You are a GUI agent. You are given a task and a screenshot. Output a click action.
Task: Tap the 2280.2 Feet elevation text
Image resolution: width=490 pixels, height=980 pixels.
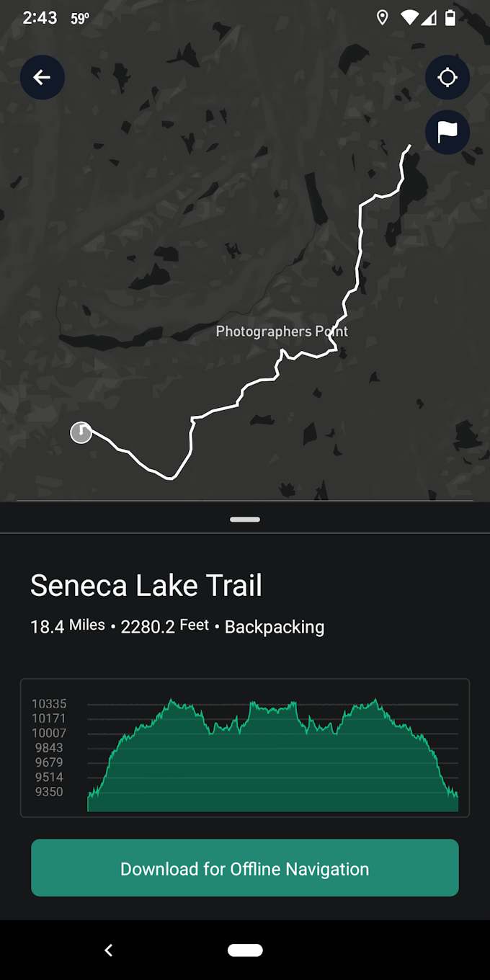coord(165,626)
